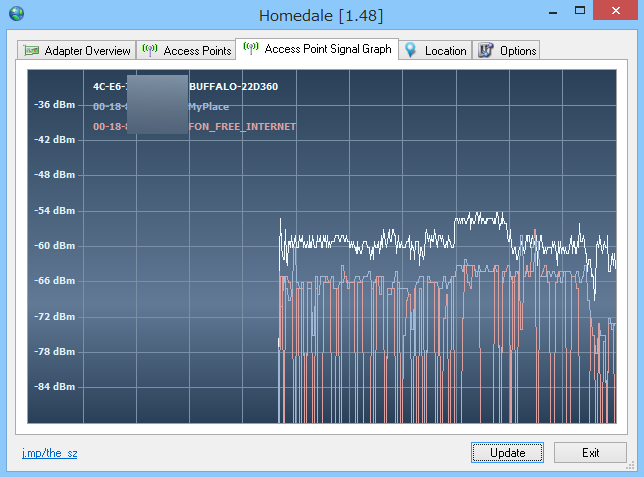Screen dimensions: 644x477
Task: Click the Homedale globe icon in title bar
Action: [x=16, y=14]
